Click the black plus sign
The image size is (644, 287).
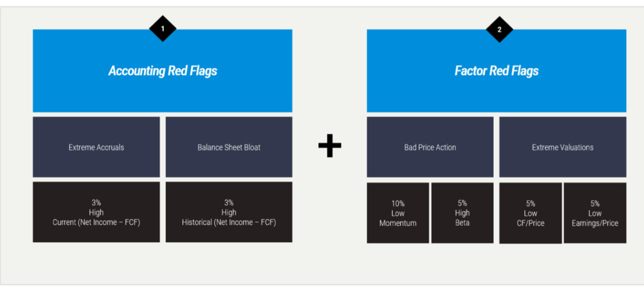[330, 147]
